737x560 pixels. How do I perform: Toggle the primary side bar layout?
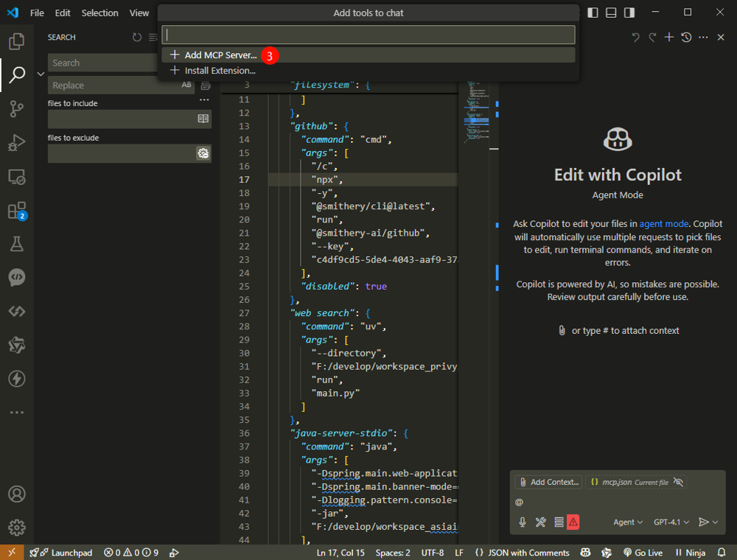point(593,13)
